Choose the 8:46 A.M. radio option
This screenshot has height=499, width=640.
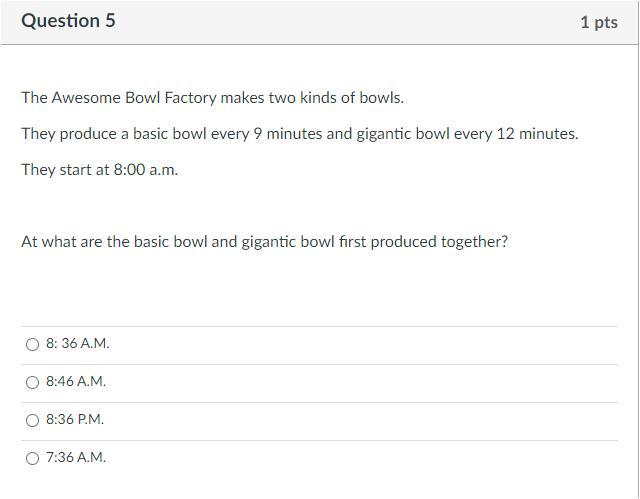pyautogui.click(x=33, y=382)
